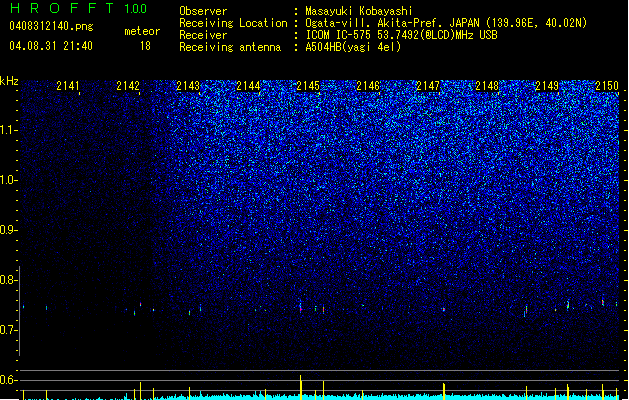Click the 2143 time axis marker
This screenshot has height=400, width=629.
tap(188, 86)
